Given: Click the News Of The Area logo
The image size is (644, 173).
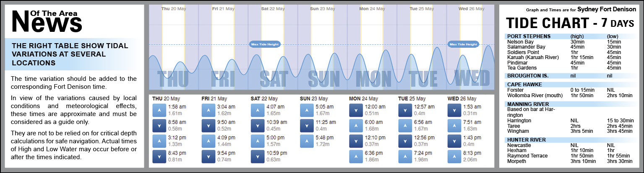Looking at the screenshot, I should pyautogui.click(x=47, y=21).
